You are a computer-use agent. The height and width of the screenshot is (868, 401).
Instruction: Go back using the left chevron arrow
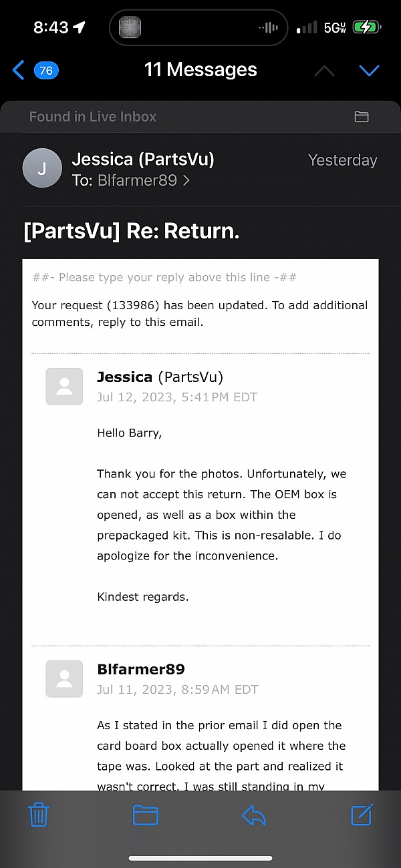point(18,70)
